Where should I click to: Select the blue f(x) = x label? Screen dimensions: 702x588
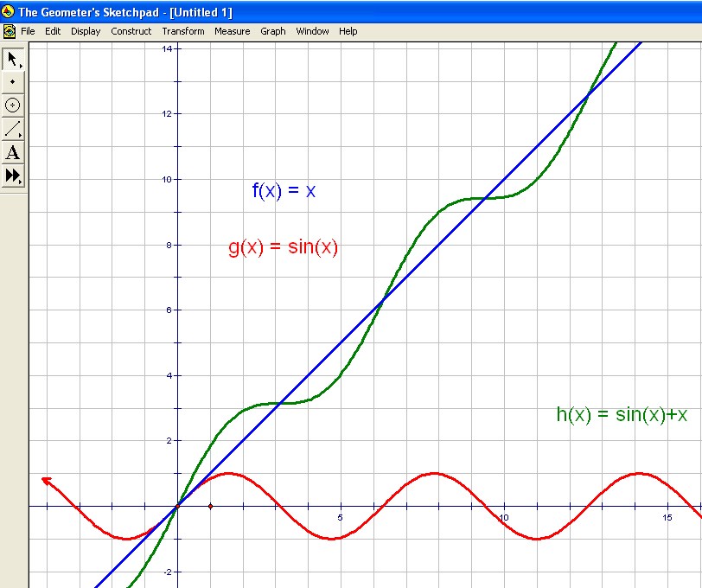click(284, 191)
